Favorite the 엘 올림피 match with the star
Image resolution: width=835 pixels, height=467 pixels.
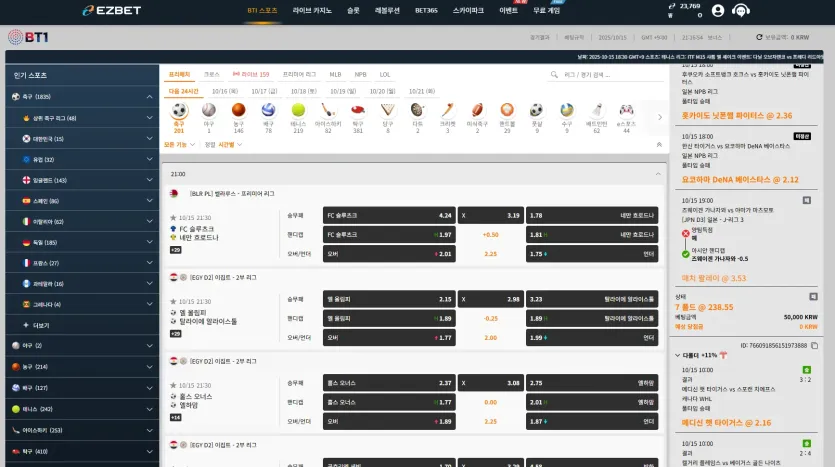click(173, 301)
